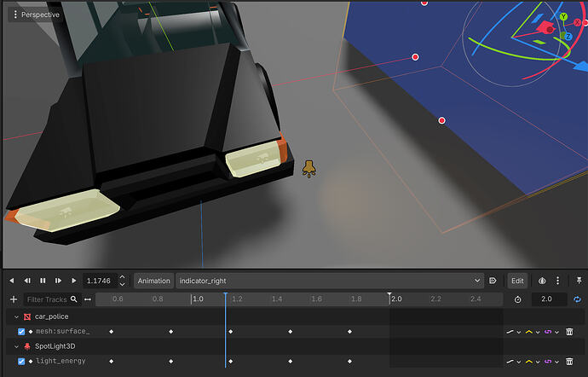Toggle animation looping blue arrows icon
This screenshot has height=377, width=588.
[577, 299]
